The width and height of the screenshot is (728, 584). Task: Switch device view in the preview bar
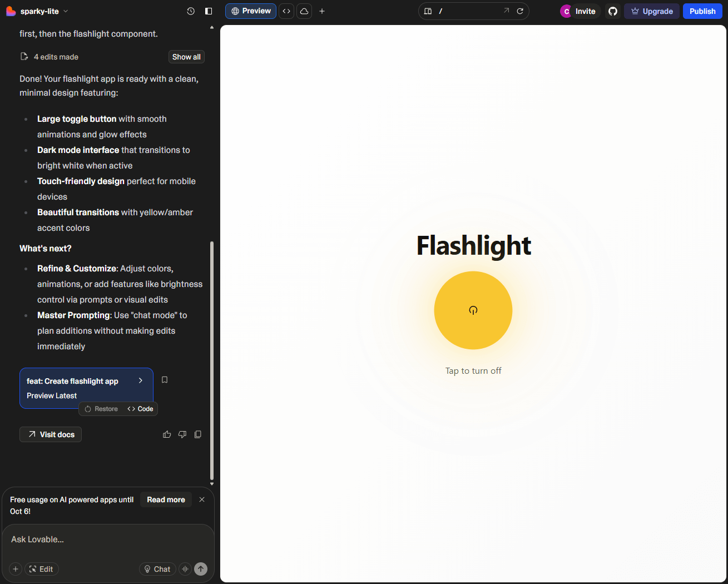coord(428,11)
